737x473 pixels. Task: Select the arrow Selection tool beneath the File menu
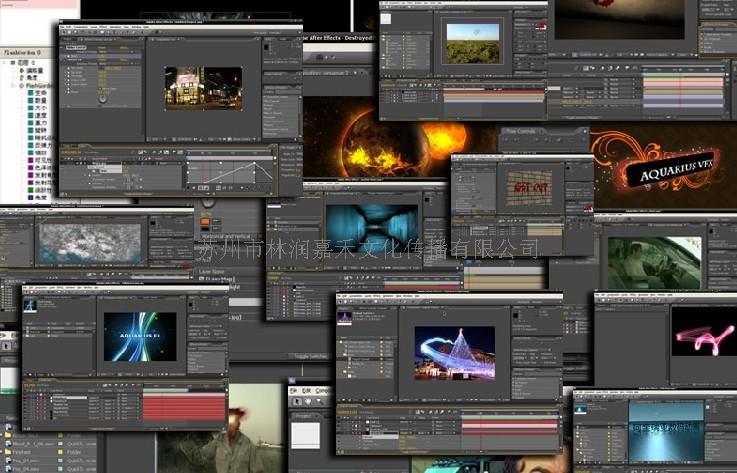pos(295,402)
